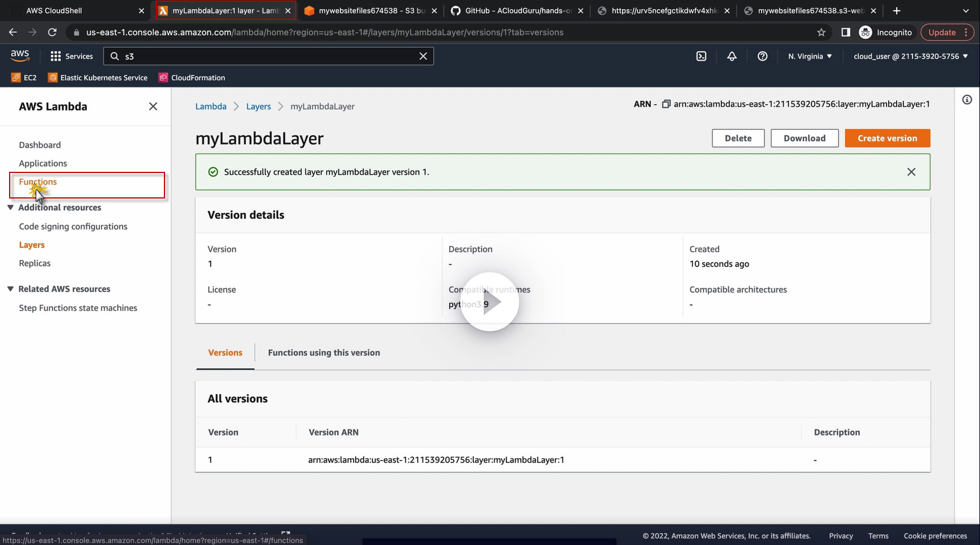Switch to Functions using this version tab
The height and width of the screenshot is (545, 980).
click(324, 353)
